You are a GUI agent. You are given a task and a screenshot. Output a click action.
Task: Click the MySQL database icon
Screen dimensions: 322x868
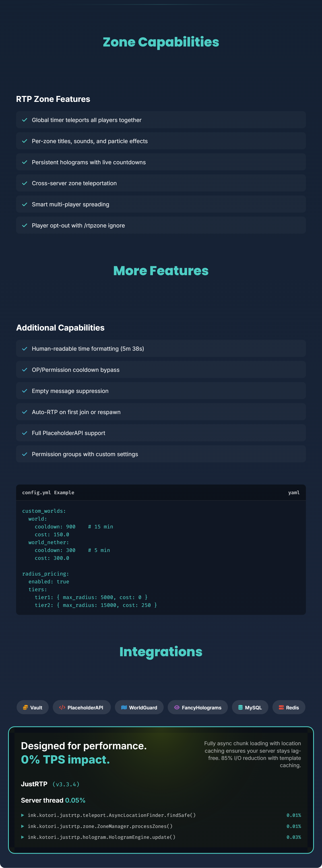coord(240,707)
